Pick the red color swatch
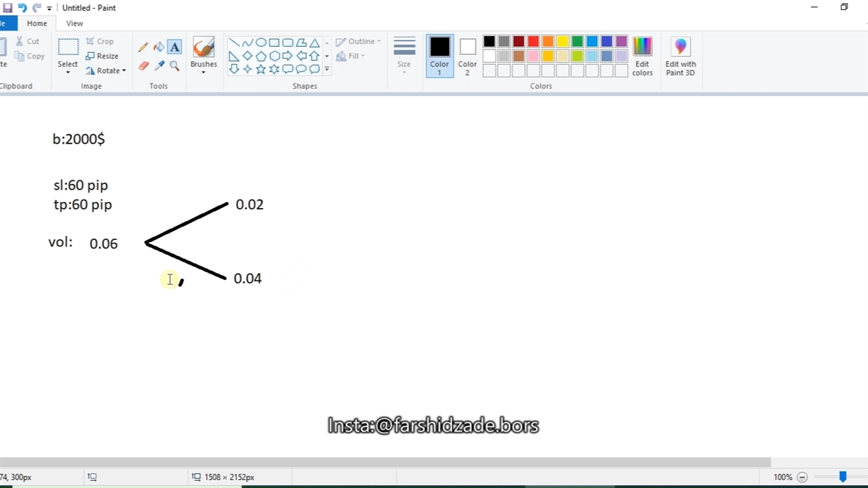This screenshot has height=488, width=868. 534,42
